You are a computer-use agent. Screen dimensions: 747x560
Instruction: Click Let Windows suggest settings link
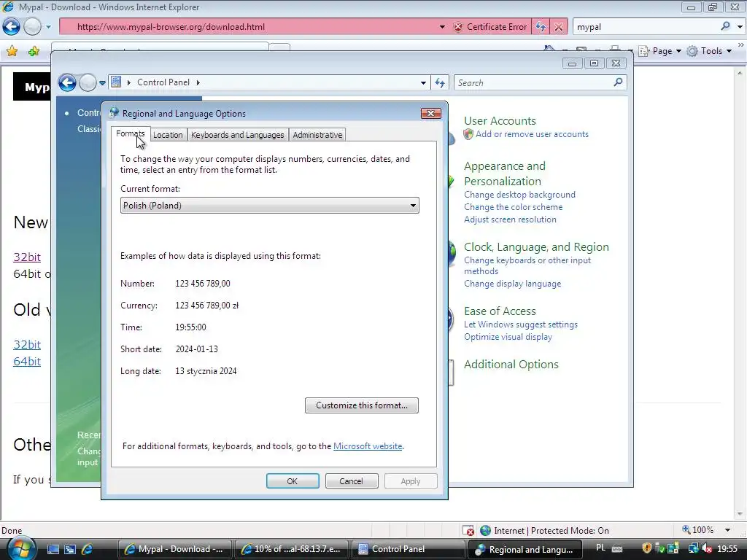pos(521,324)
